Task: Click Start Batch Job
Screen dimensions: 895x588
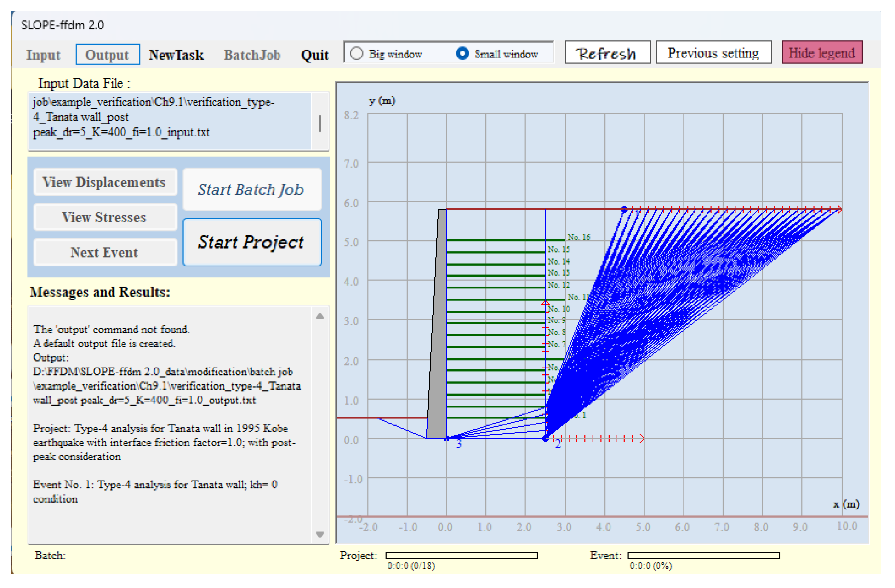Action: click(x=251, y=189)
